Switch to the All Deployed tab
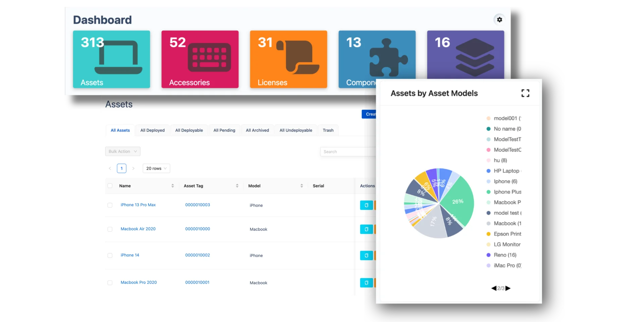644x322 pixels. click(x=153, y=130)
